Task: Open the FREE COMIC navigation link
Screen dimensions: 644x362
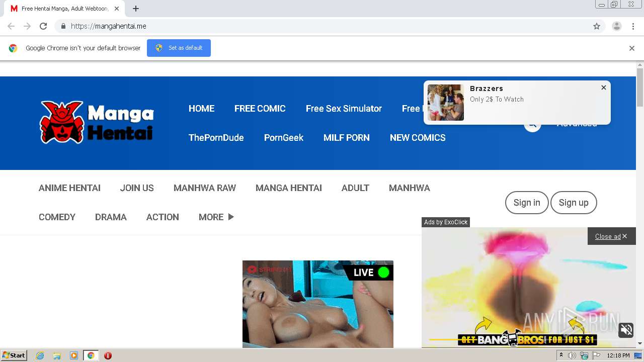Action: pos(260,109)
